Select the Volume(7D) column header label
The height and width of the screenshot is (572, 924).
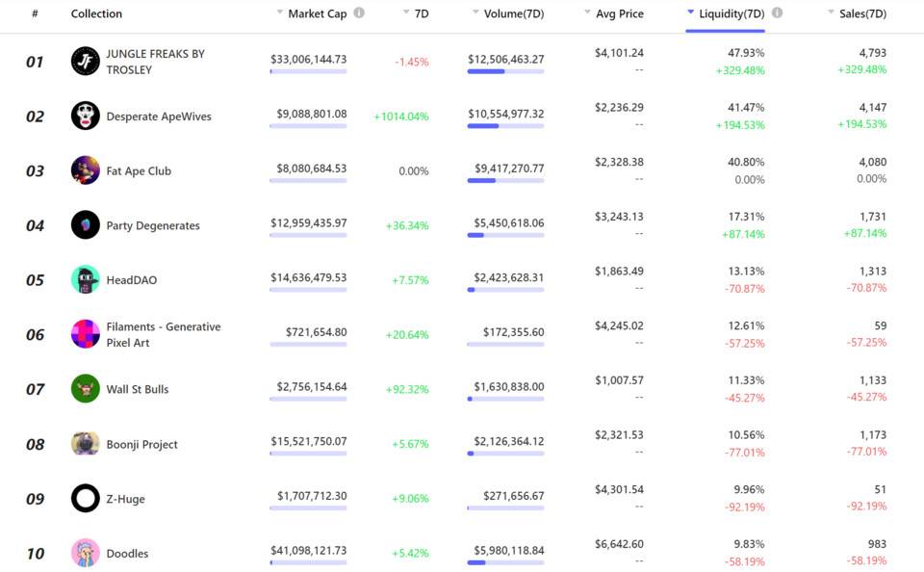point(514,13)
